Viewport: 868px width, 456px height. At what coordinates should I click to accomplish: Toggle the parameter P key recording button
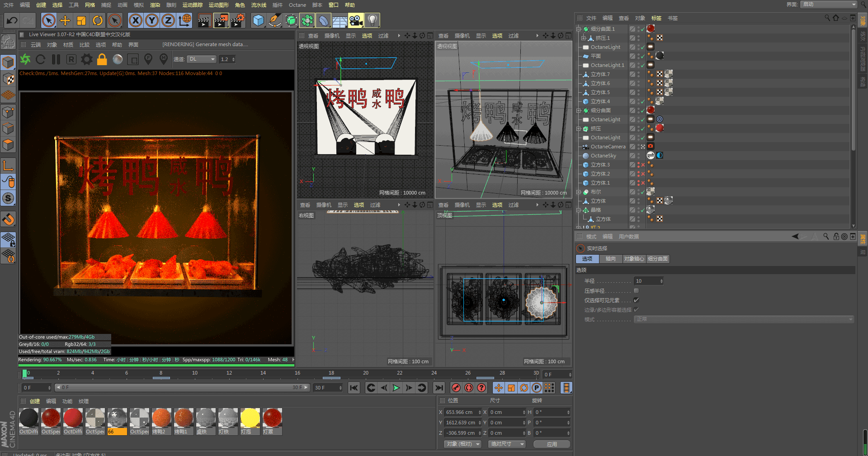pos(537,388)
